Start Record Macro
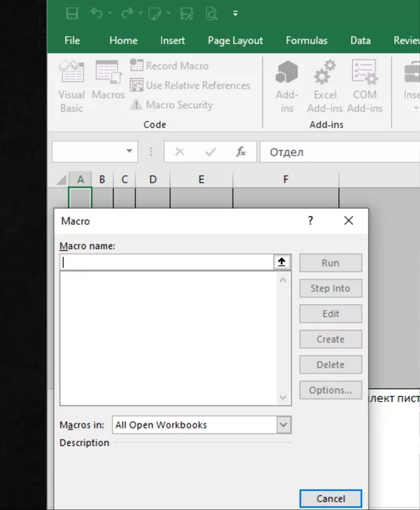 tap(169, 66)
